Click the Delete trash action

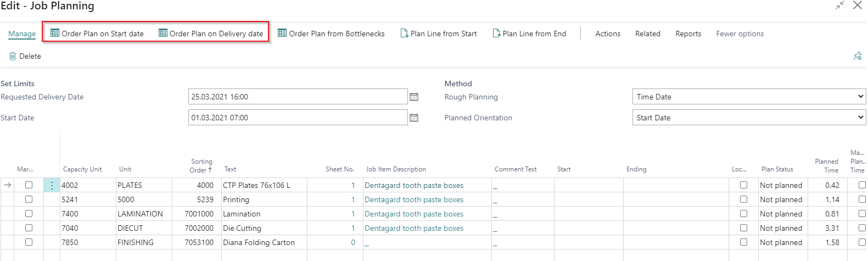pos(25,56)
